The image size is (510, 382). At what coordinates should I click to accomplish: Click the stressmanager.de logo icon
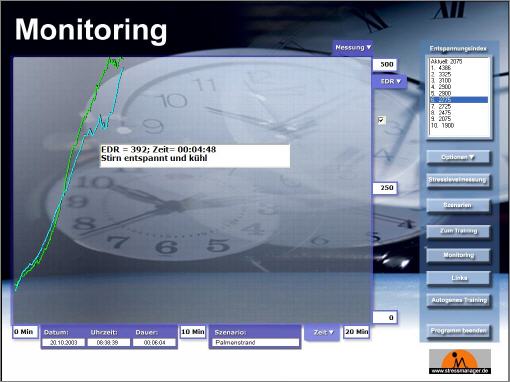pos(460,361)
